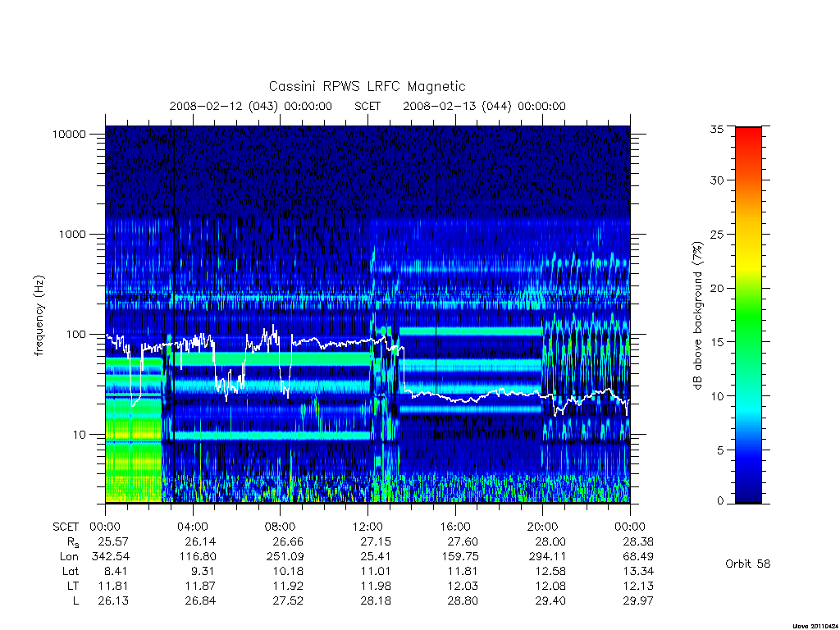This screenshot has width=840, height=630.
Task: Click the Rs value 27.15
Action: [x=376, y=541]
